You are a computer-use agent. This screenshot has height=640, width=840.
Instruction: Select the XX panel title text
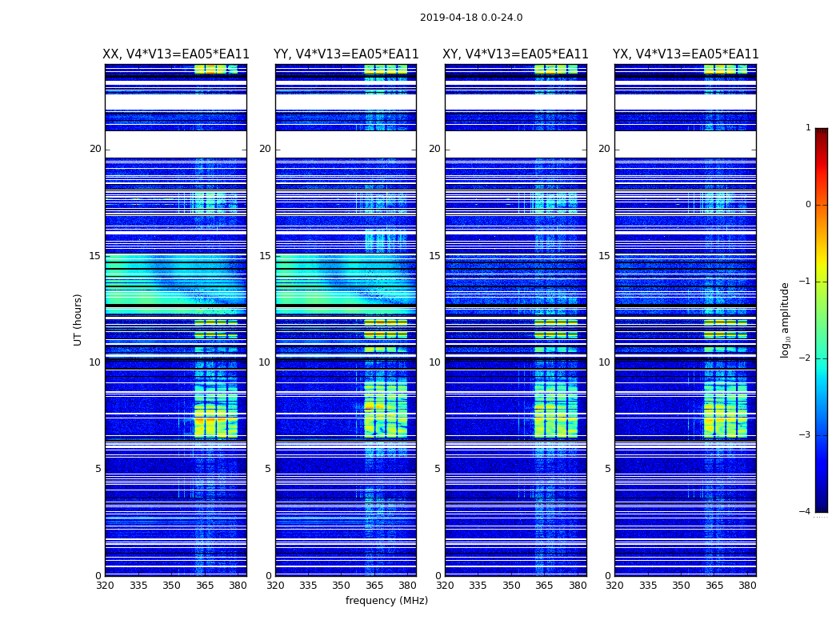click(x=176, y=54)
